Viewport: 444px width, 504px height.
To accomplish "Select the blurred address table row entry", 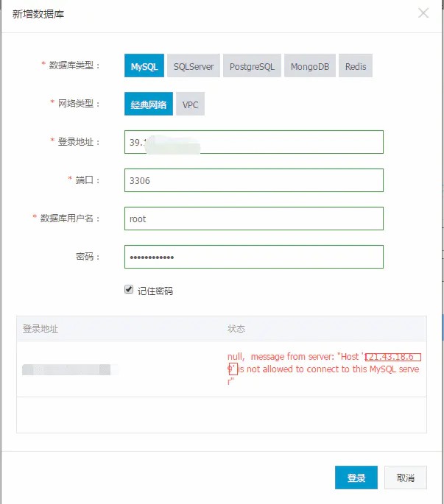I will tap(66, 369).
